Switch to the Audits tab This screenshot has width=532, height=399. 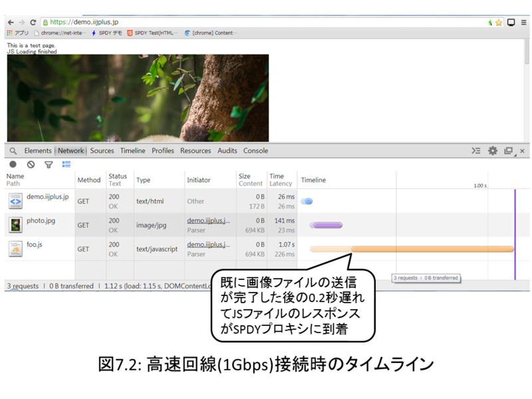(227, 151)
